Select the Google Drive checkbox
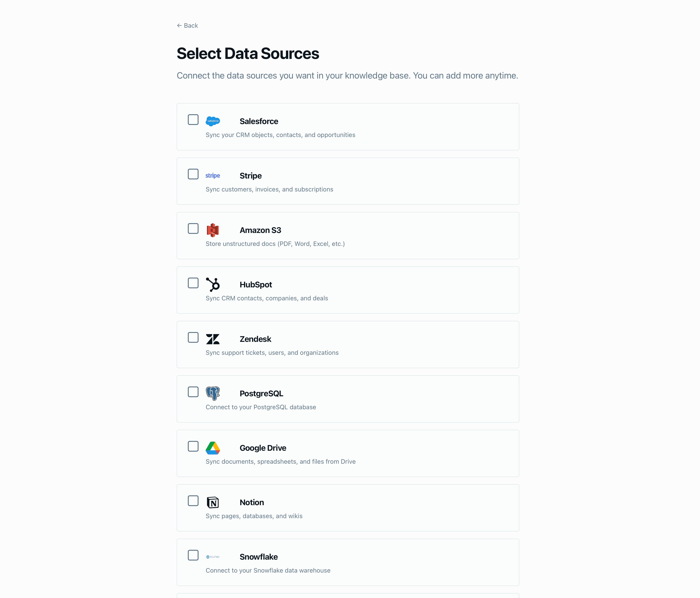Viewport: 700px width, 598px height. pos(193,446)
